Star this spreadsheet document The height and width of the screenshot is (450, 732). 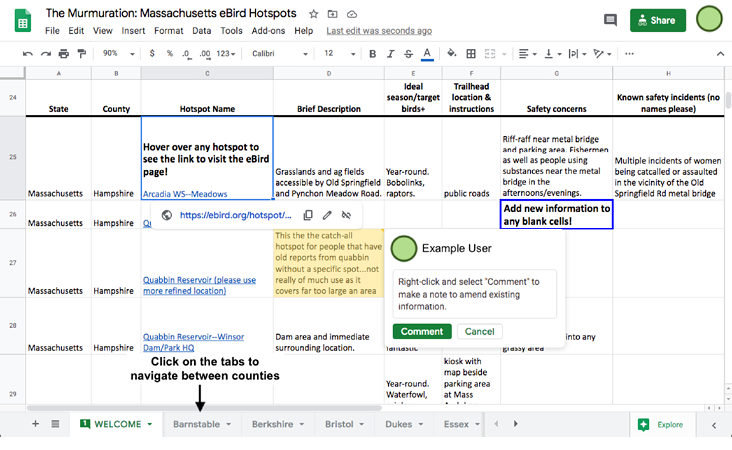coord(314,15)
